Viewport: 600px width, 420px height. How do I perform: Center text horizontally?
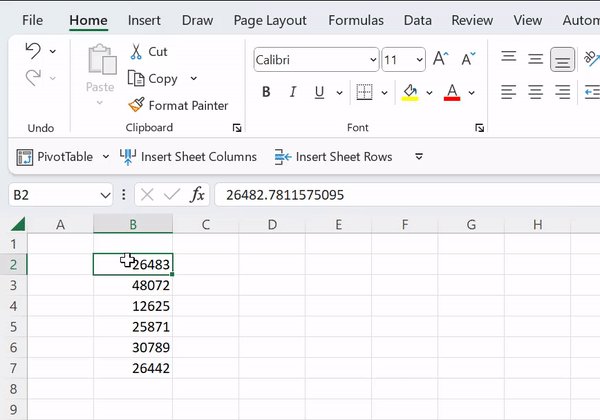point(535,92)
